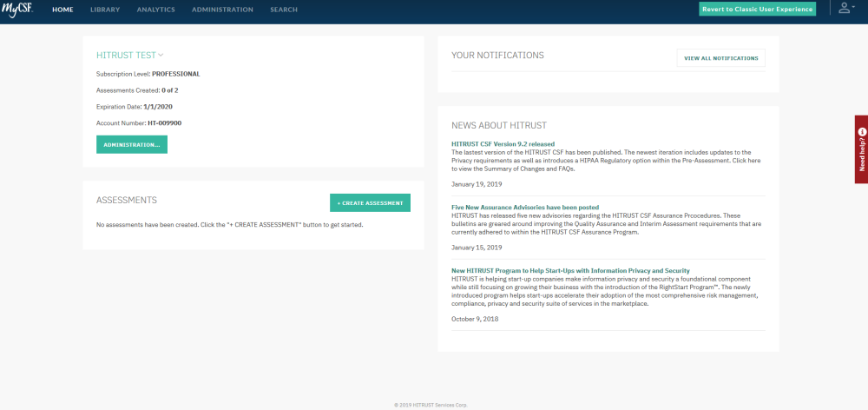Open the LIBRARY menu item

pyautogui.click(x=105, y=10)
